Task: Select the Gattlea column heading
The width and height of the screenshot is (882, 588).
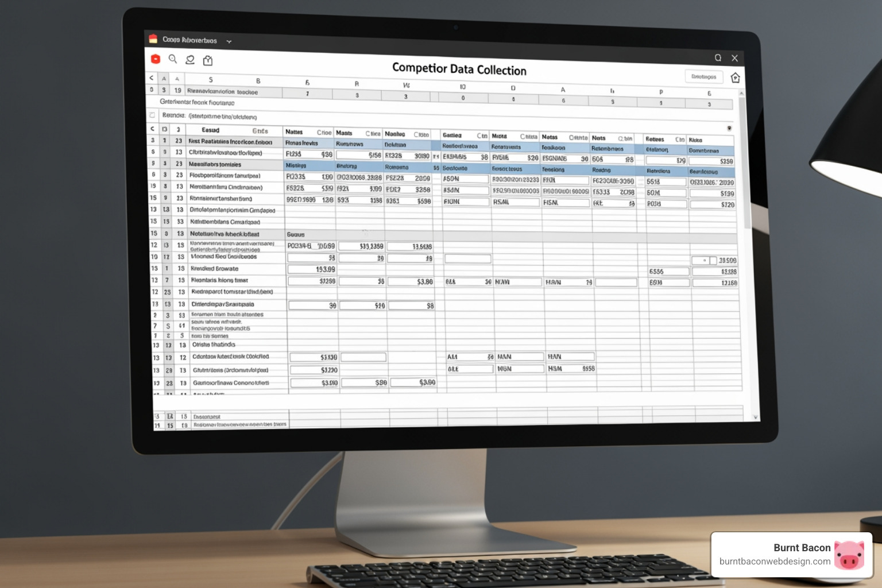Action: pyautogui.click(x=452, y=136)
